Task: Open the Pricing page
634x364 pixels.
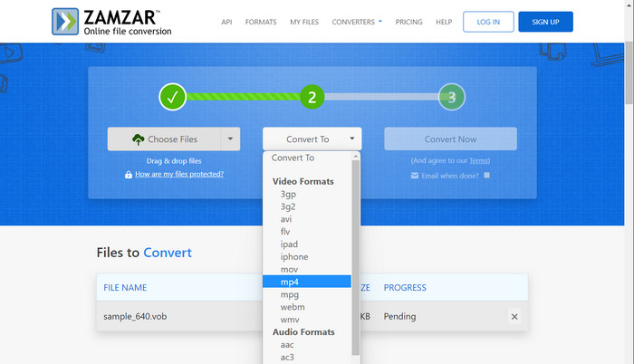Action: [408, 22]
